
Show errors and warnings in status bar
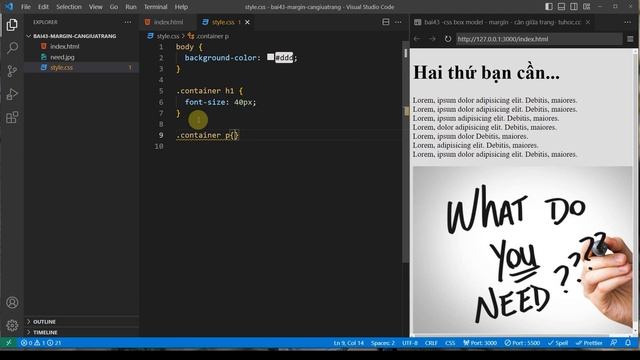pyautogui.click(x=41, y=343)
